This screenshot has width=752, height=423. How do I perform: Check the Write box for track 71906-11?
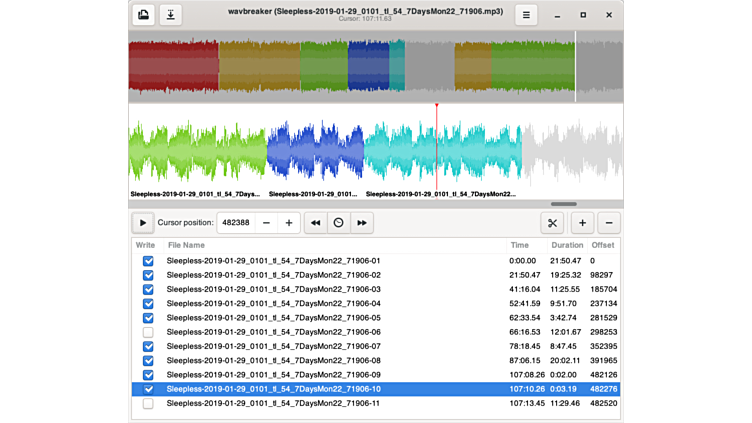click(148, 404)
